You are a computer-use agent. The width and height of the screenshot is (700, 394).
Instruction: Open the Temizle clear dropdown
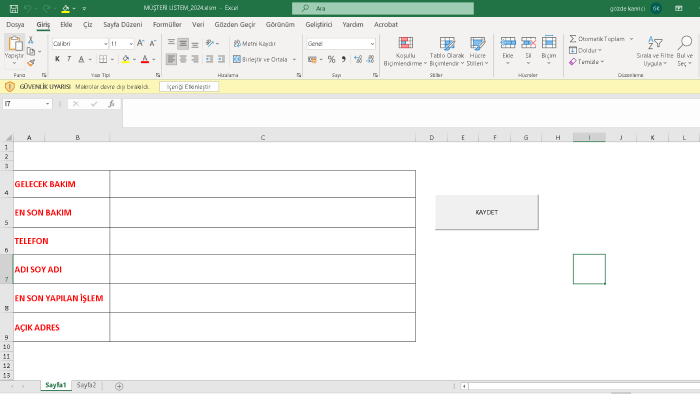click(x=586, y=62)
